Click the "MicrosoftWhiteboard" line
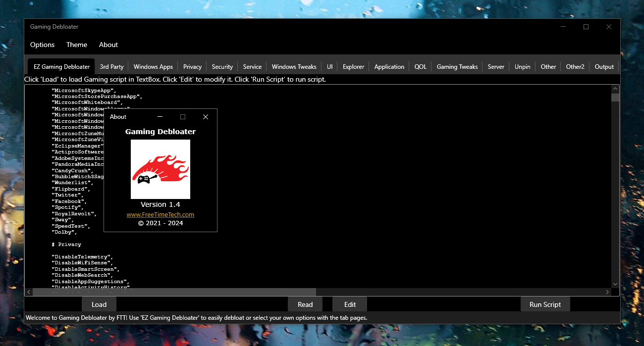 [87, 102]
